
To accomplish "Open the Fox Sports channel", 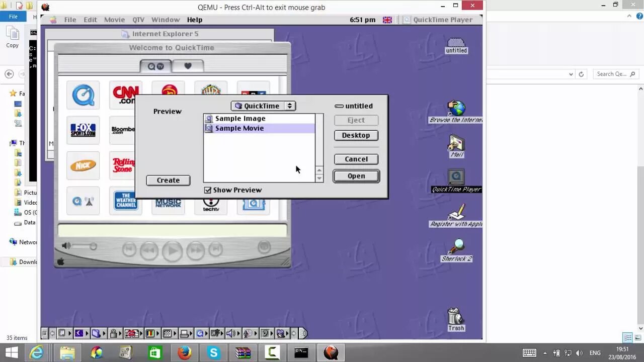I will pos(83,130).
